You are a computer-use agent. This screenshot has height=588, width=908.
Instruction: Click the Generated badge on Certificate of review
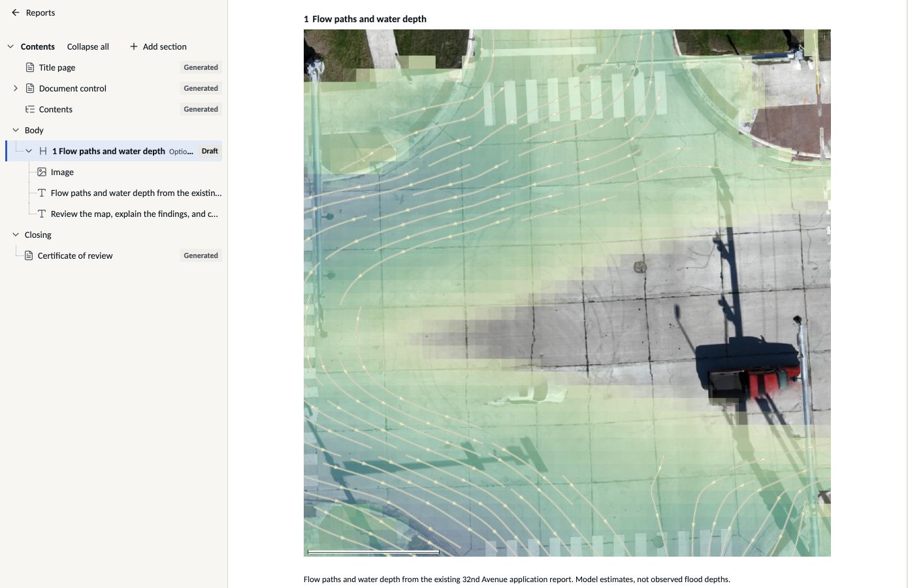(x=201, y=255)
